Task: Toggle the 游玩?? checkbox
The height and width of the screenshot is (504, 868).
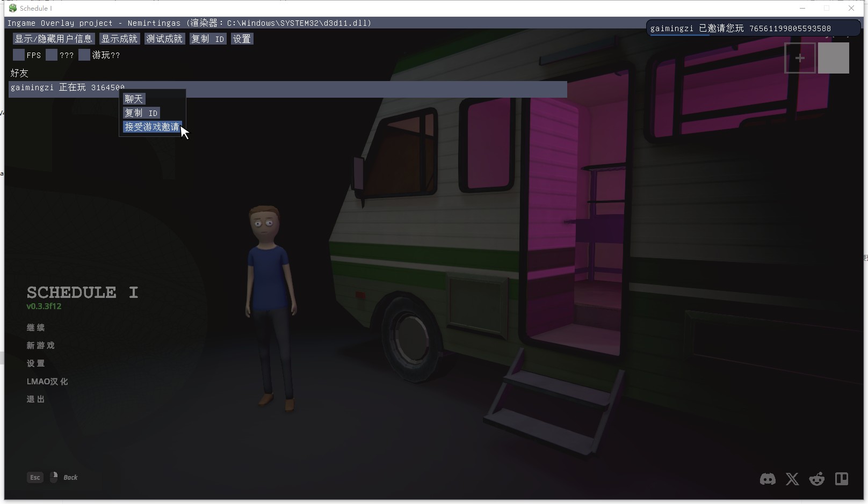Action: [84, 55]
